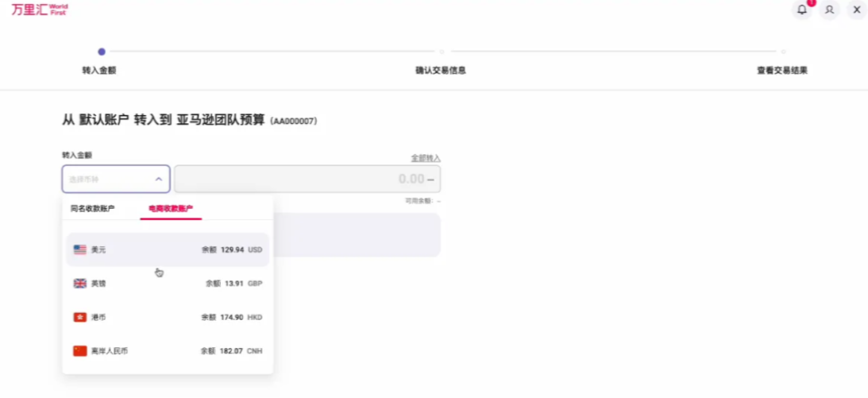Select 美元 USD balance 129.94
868x398 pixels.
(x=168, y=249)
